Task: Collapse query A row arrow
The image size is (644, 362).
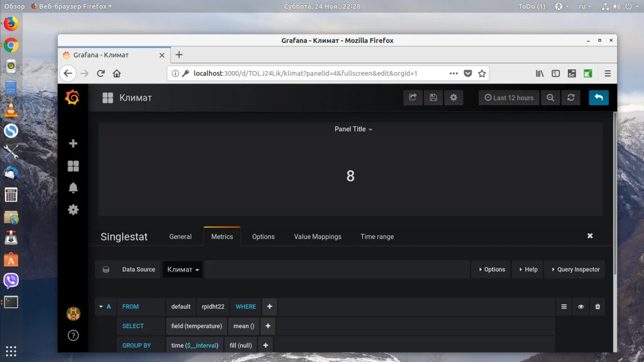Action: click(x=101, y=307)
